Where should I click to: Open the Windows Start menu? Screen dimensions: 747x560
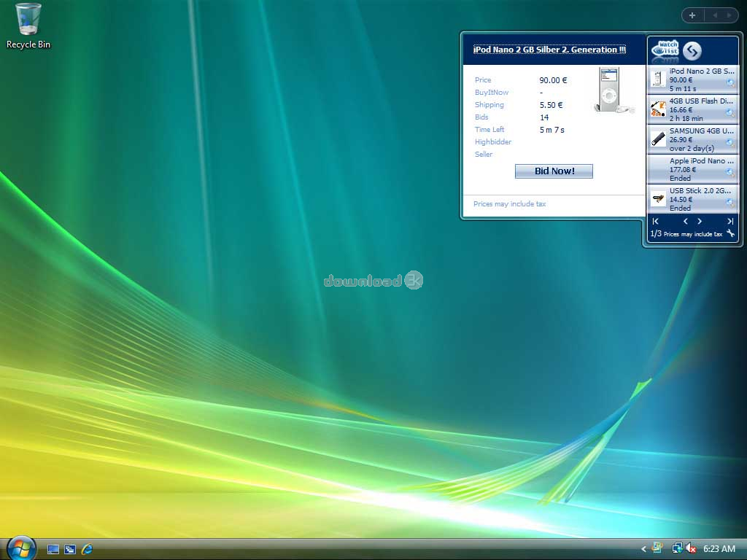[20, 548]
